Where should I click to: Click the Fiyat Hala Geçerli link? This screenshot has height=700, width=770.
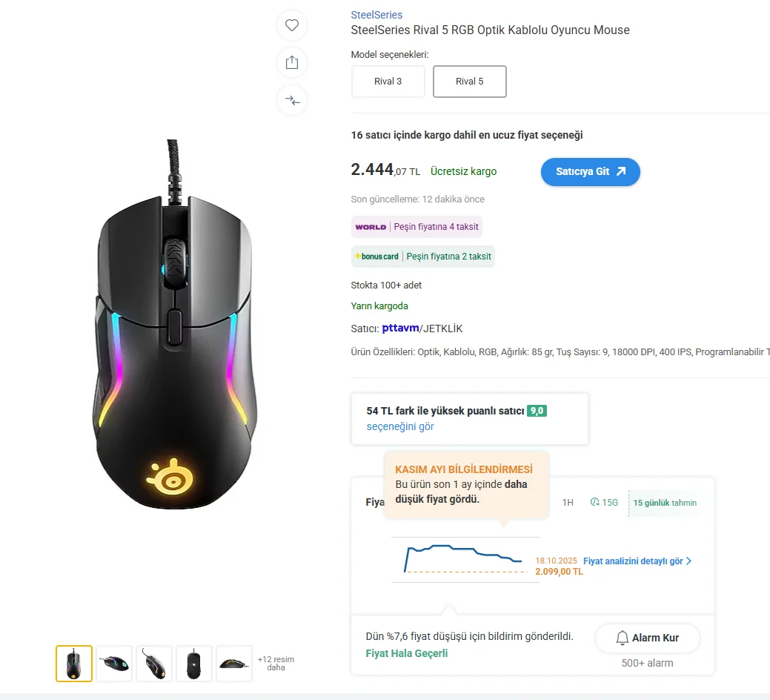click(407, 653)
